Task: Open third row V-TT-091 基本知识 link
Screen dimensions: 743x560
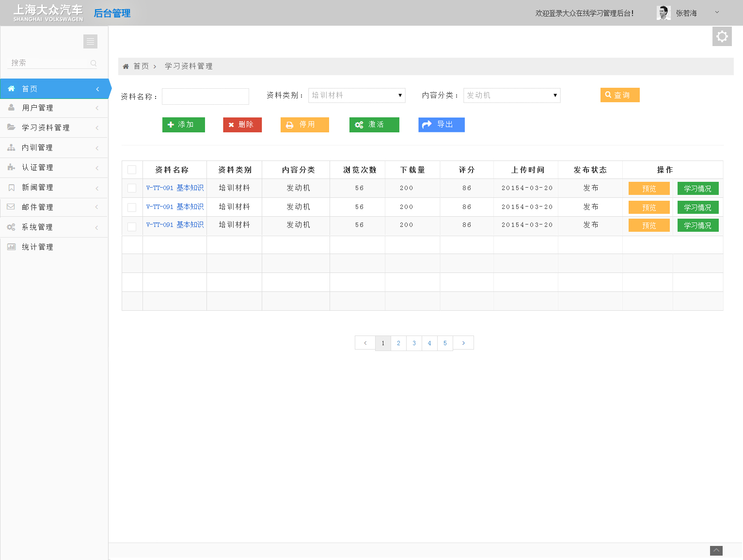Action: [175, 224]
